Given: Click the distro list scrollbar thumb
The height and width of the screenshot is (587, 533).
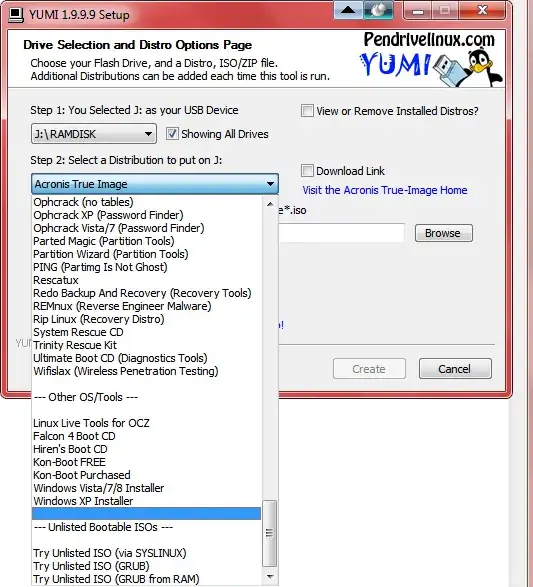Looking at the screenshot, I should coord(270,533).
